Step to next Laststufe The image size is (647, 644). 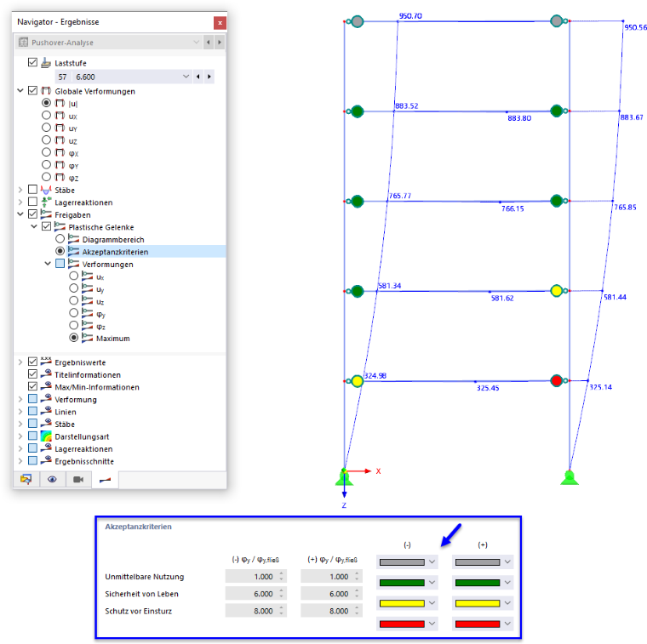(x=209, y=77)
